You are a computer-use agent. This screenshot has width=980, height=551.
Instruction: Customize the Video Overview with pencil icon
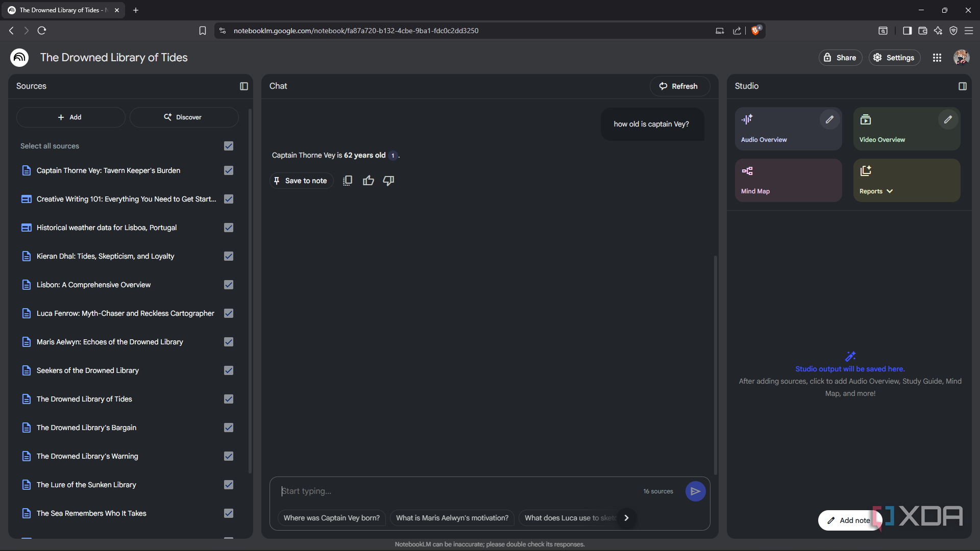point(948,119)
